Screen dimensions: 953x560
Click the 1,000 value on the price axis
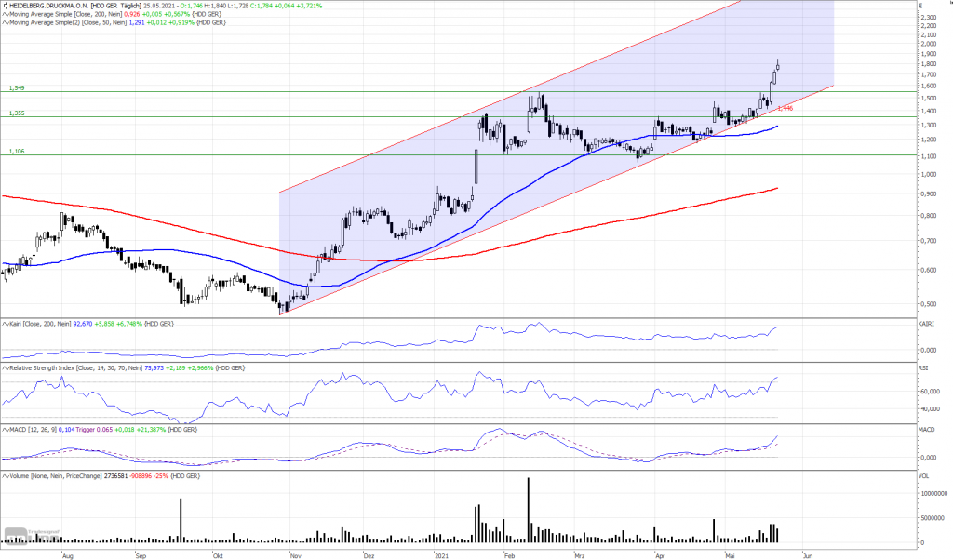click(x=928, y=174)
